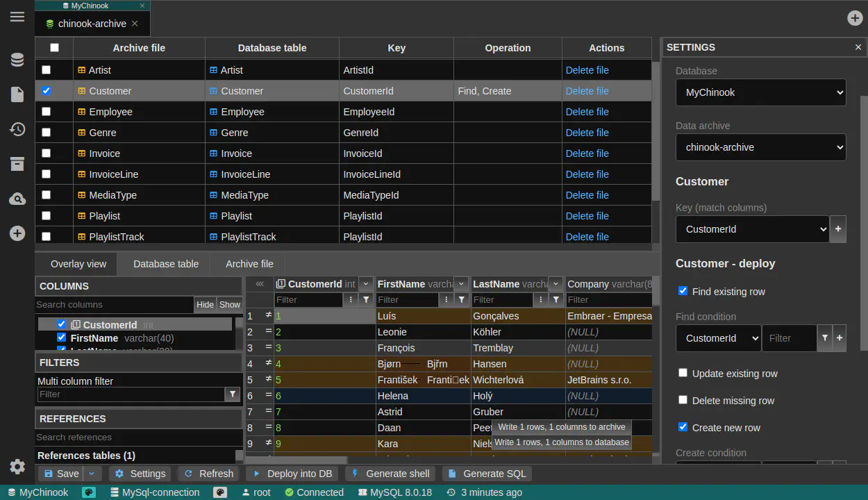Open cloud connections sidebar icon
Screen dimensions: 868x500
17,199
